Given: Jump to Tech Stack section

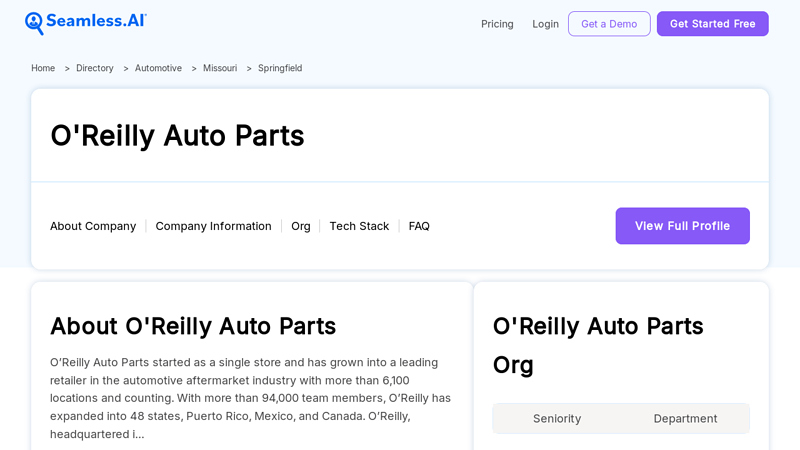Looking at the screenshot, I should tap(359, 226).
